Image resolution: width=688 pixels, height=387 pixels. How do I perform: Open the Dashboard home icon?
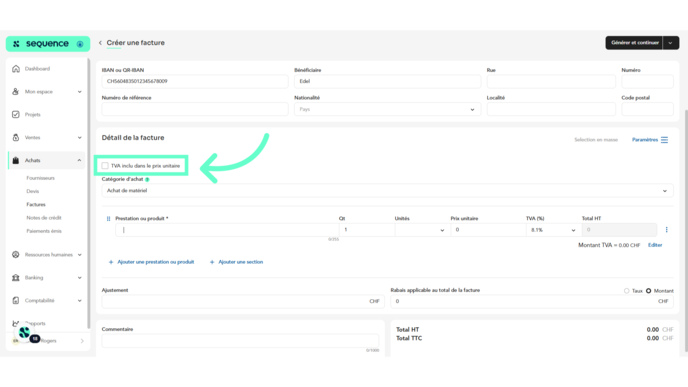point(16,68)
